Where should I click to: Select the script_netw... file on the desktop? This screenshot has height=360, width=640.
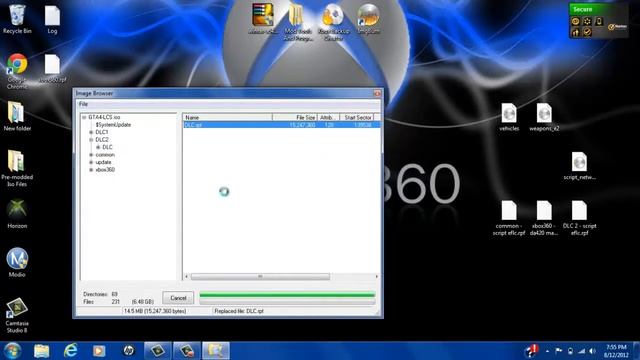[x=579, y=166]
